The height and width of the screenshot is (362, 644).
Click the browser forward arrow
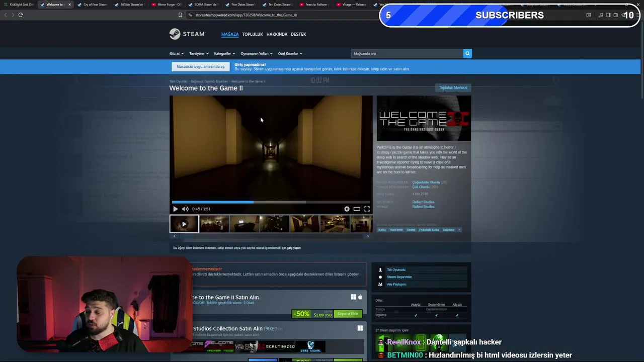(x=13, y=15)
